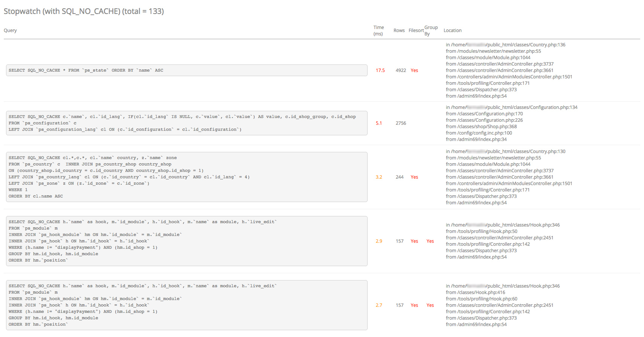
Task: Click the 2756 rows value
Action: point(401,123)
